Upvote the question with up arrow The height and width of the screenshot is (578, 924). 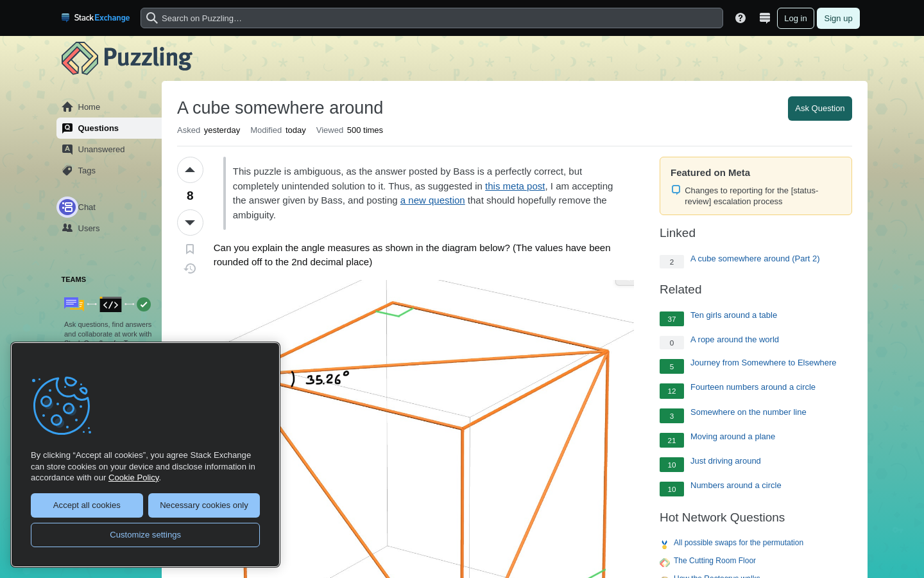[x=190, y=170]
